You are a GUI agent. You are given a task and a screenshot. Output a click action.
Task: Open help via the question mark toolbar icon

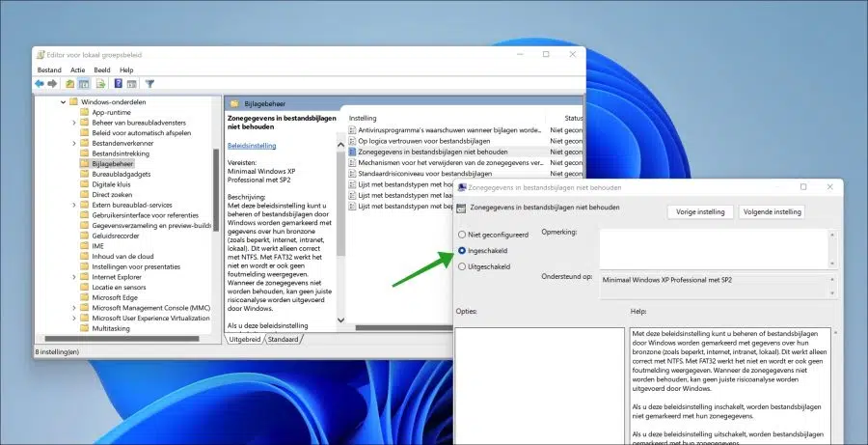(118, 84)
